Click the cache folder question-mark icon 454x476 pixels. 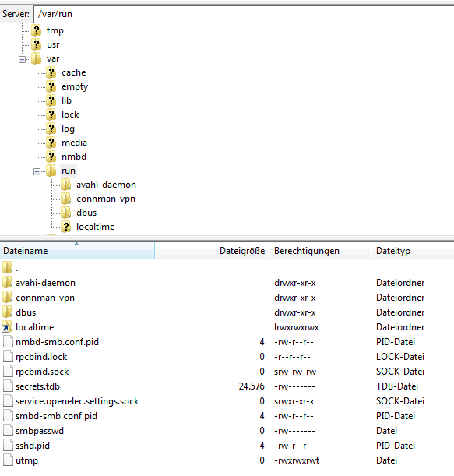click(51, 72)
